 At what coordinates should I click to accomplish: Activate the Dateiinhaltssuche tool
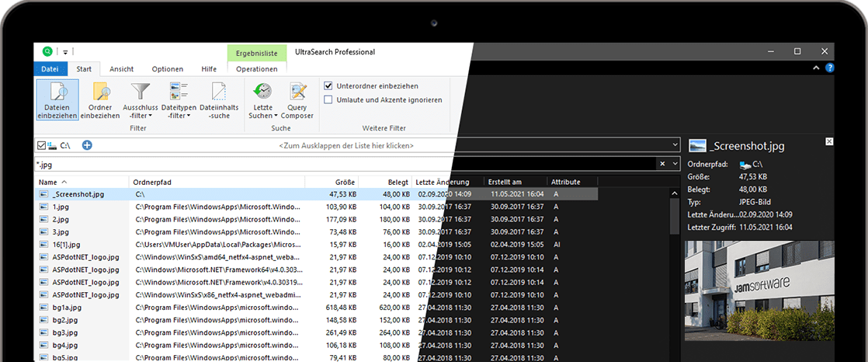click(x=218, y=100)
